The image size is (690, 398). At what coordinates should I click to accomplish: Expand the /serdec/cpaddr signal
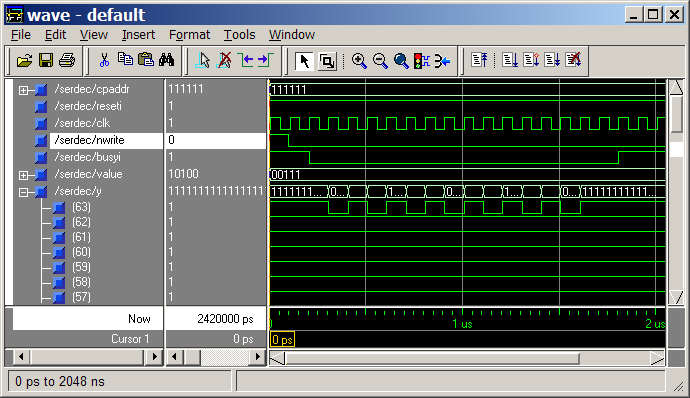(x=23, y=90)
